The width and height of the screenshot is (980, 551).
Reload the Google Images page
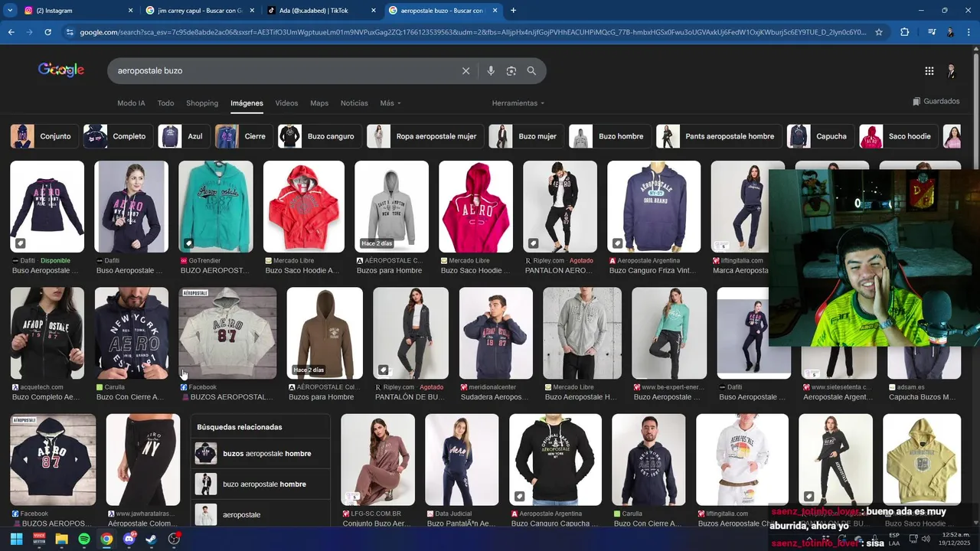47,32
